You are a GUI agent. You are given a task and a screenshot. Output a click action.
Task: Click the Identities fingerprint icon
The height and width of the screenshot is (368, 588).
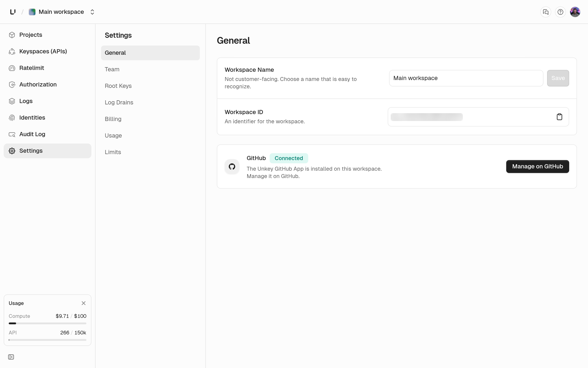pos(12,118)
